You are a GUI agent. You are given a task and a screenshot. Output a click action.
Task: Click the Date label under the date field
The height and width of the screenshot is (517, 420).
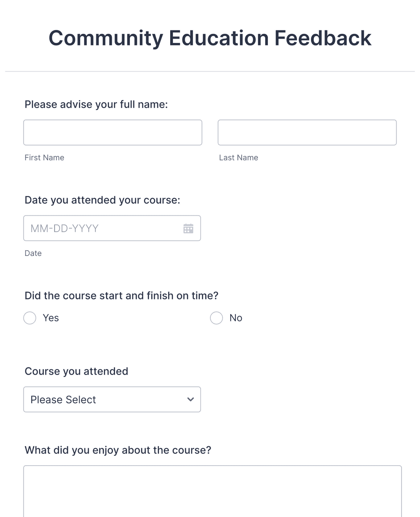[x=33, y=253]
